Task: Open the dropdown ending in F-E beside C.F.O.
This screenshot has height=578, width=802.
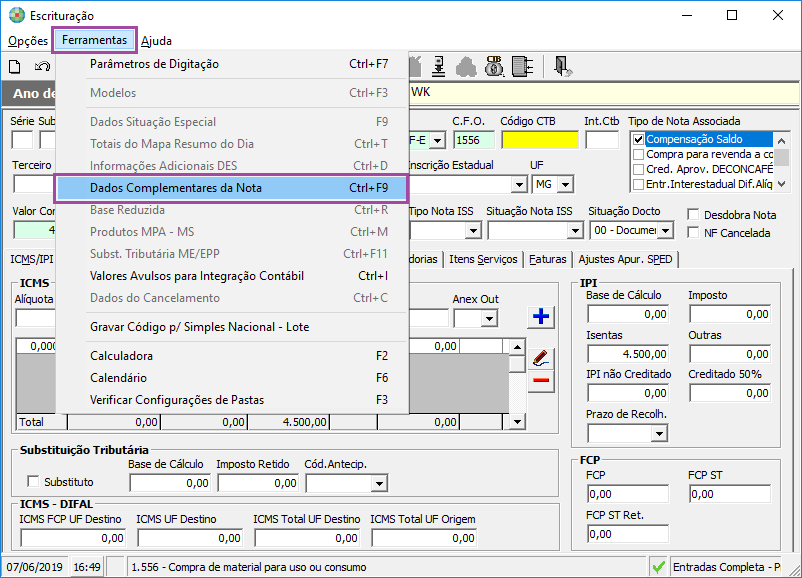Action: 438,140
